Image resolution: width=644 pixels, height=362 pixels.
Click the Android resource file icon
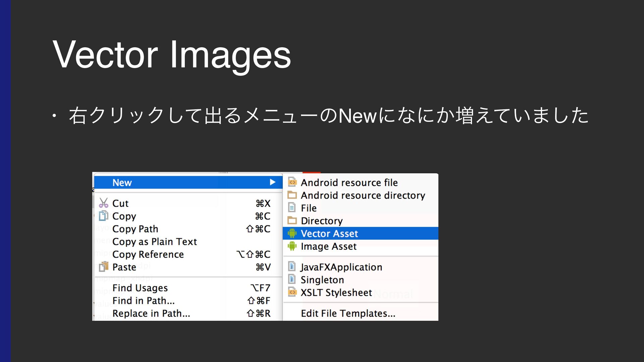point(292,182)
